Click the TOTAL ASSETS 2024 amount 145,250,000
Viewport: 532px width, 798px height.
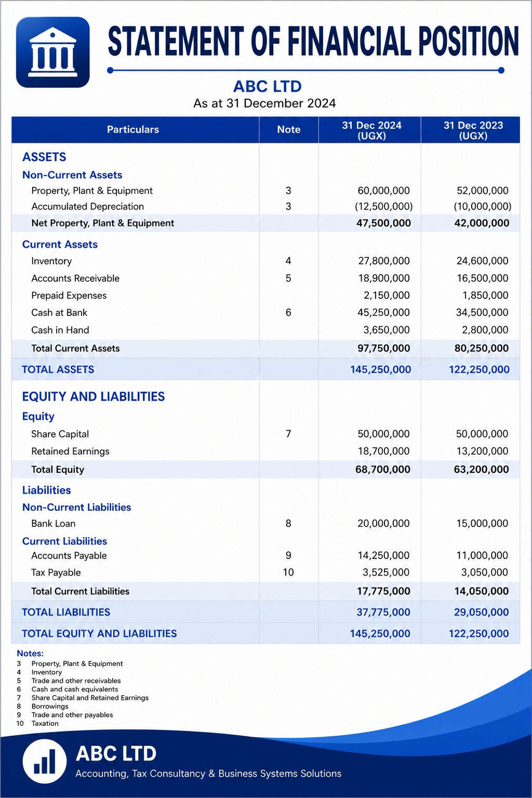[x=380, y=370]
